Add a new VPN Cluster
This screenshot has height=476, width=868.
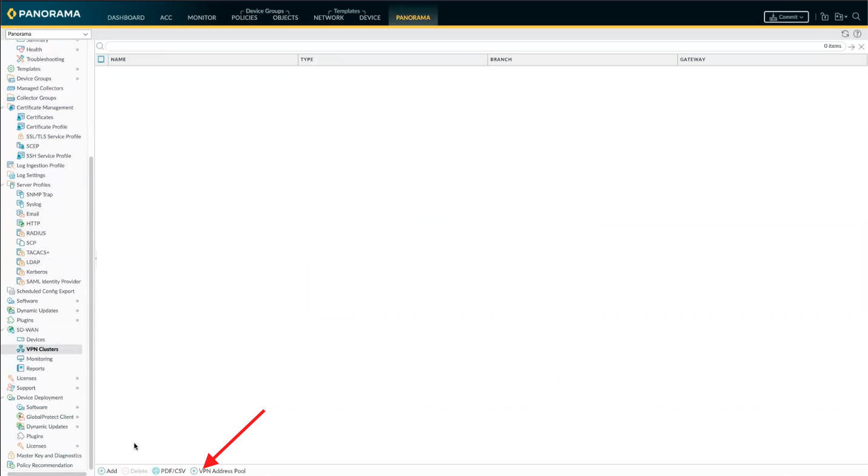pos(107,471)
